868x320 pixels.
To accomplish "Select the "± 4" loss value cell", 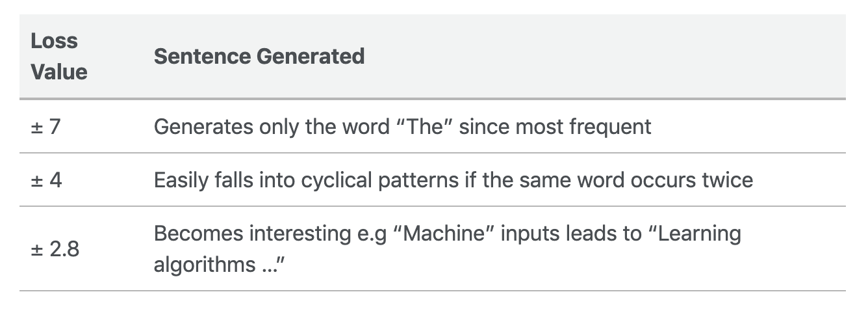I will (46, 180).
